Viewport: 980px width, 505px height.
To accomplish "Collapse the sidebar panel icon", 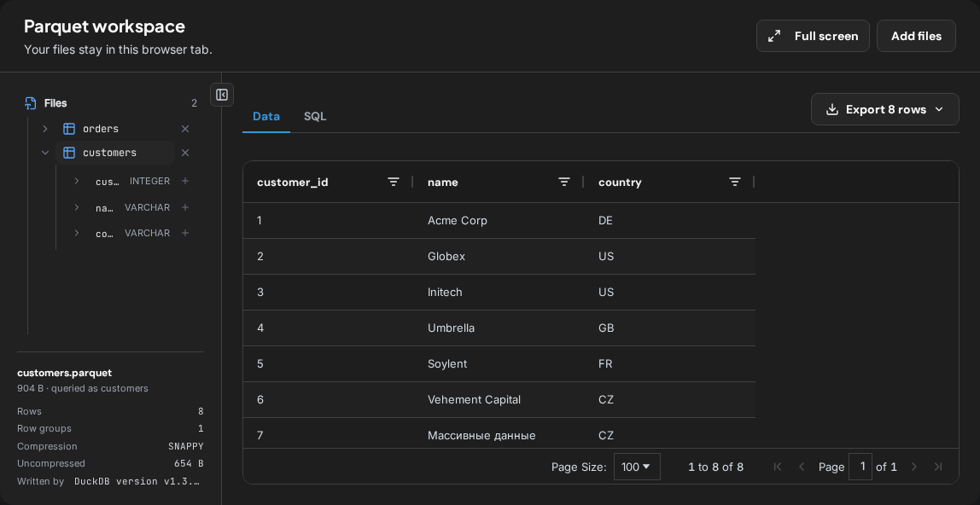I will coord(222,95).
